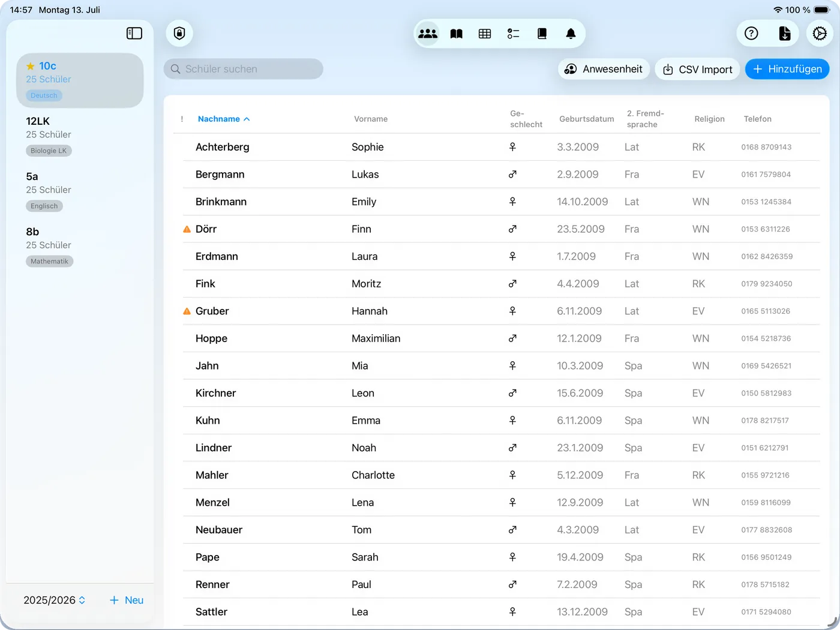840x630 pixels.
Task: Open the checklist tab
Action: 514,34
